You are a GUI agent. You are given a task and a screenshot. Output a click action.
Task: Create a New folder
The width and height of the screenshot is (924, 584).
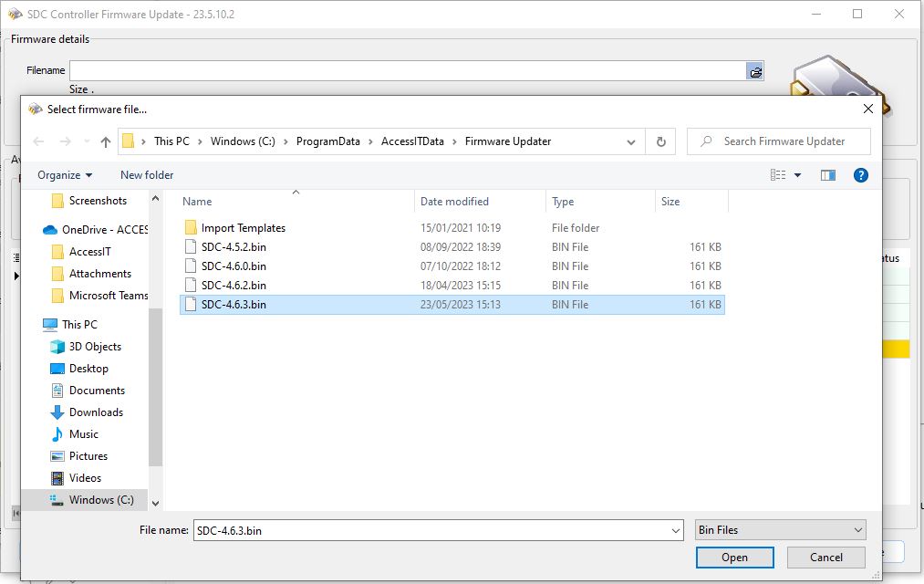click(x=147, y=175)
